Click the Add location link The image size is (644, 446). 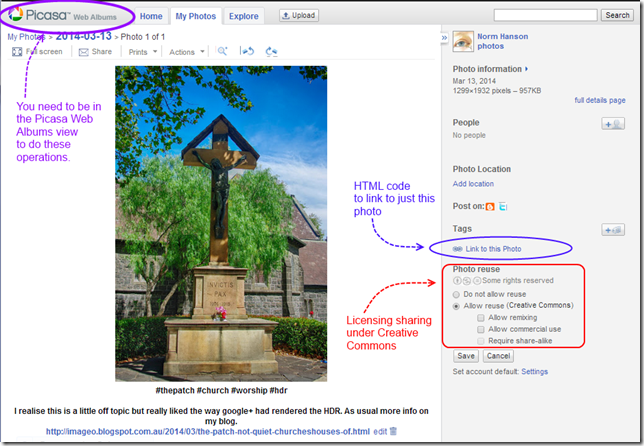pos(473,184)
